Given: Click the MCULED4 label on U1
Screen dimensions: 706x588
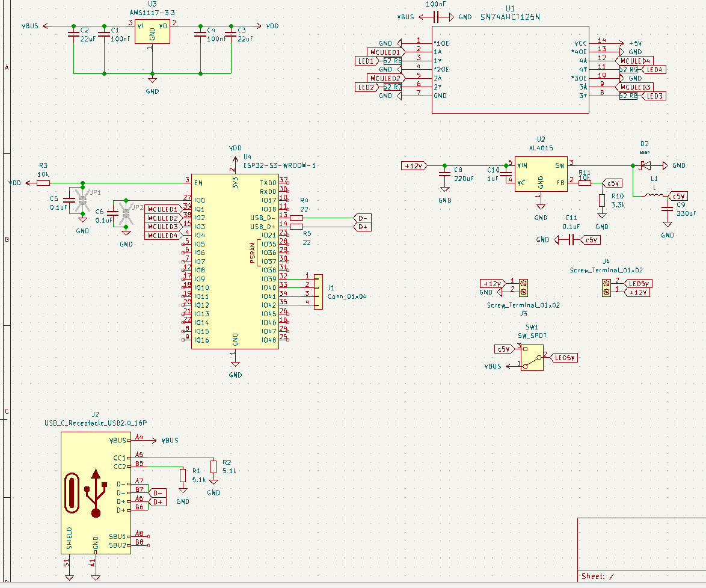Looking at the screenshot, I should point(635,61).
